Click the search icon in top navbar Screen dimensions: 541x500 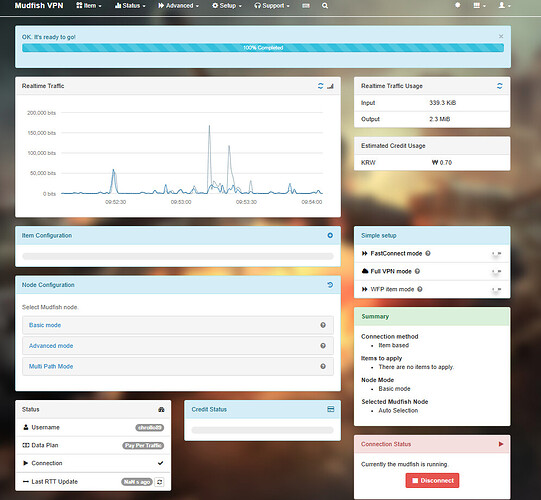[x=325, y=6]
